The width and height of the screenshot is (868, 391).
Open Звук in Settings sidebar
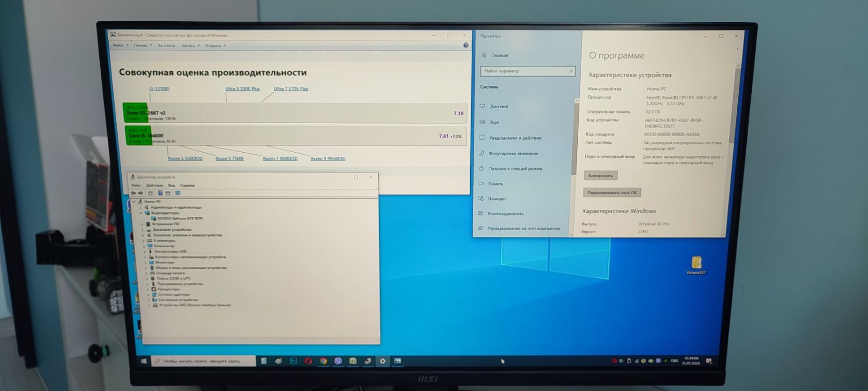(x=489, y=122)
